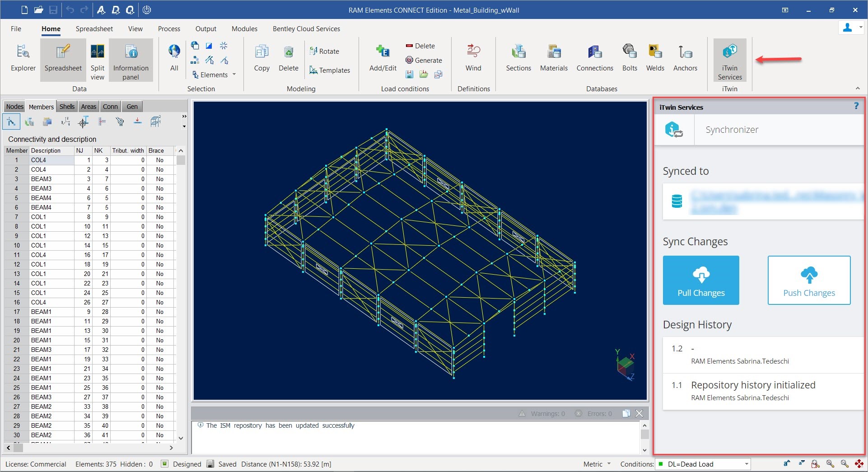Open the Conditions DL=Dead Load combo box
Viewport: 868px width, 472px height.
point(703,464)
